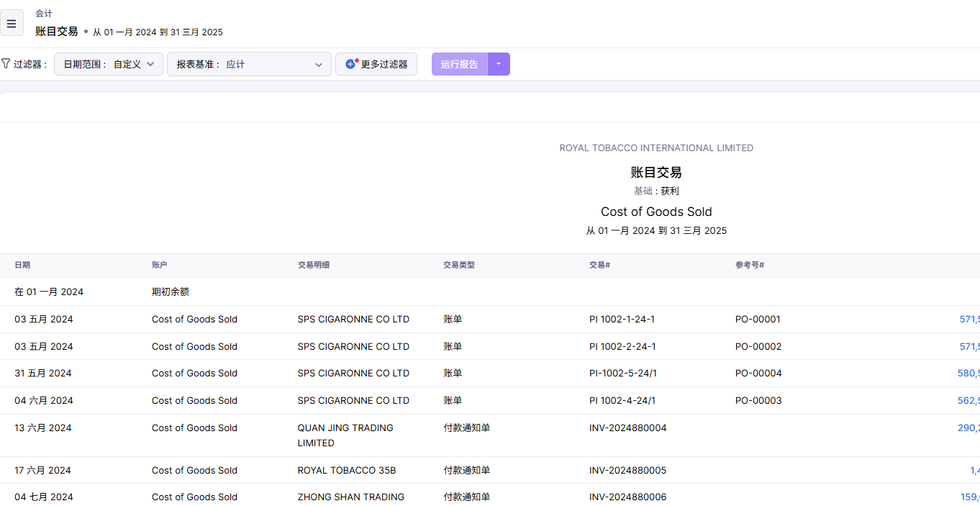
Task: Click ROYAL TOBACCO INTERNATIONAL LIMITED header
Action: (656, 148)
